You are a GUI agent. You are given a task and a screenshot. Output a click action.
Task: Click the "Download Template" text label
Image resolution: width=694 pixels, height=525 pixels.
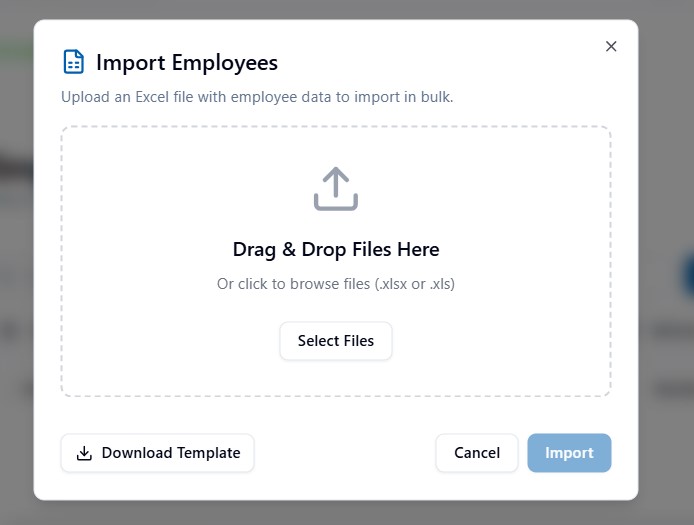[171, 453]
